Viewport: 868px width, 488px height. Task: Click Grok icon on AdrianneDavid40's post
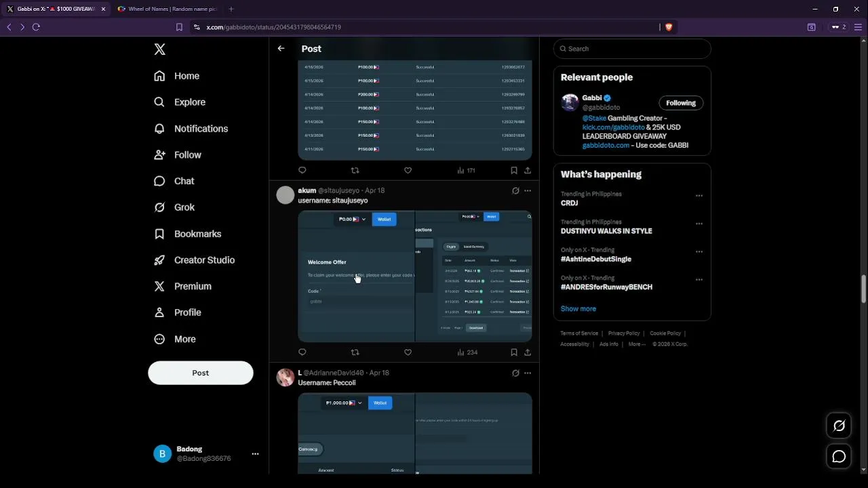click(x=515, y=373)
